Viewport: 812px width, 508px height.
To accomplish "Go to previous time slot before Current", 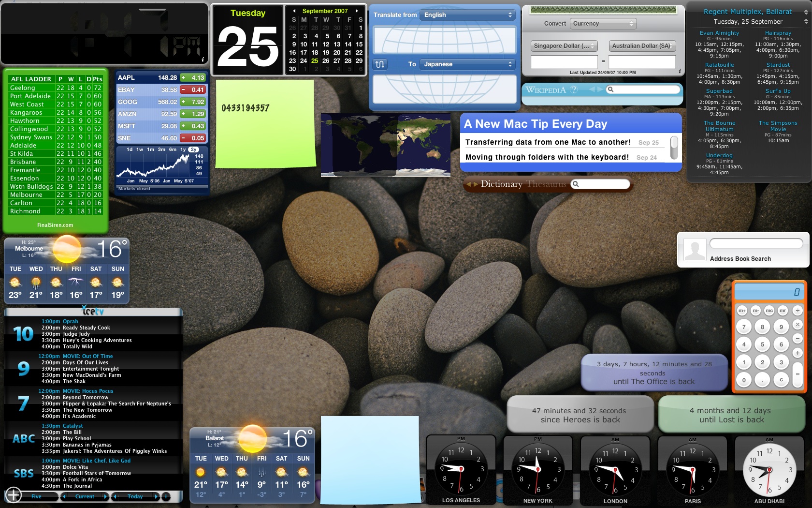I will coord(64,496).
